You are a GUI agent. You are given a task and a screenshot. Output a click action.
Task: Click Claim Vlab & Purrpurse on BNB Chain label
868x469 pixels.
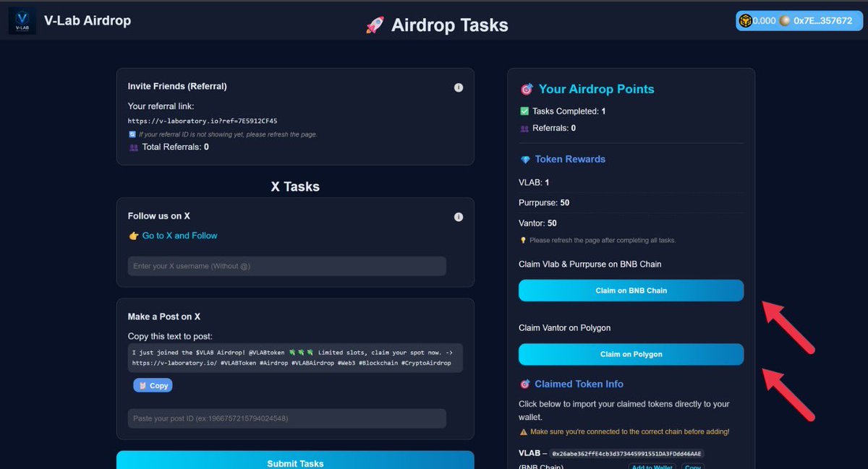click(590, 264)
